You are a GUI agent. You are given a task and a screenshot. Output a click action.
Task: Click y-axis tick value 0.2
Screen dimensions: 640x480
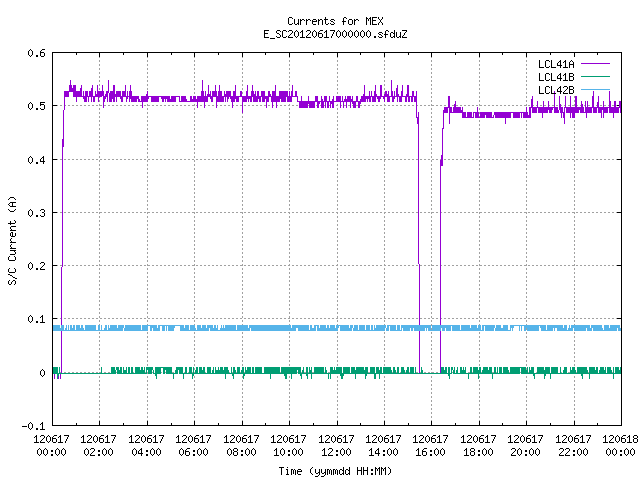36,266
